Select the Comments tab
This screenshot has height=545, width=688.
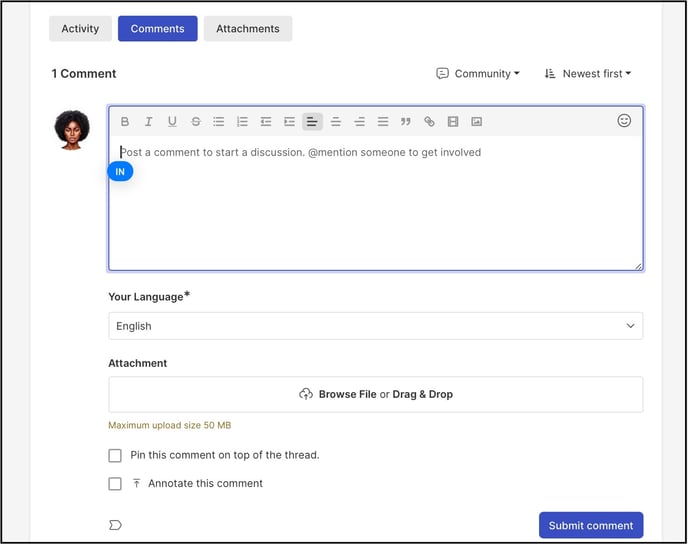pyautogui.click(x=158, y=29)
